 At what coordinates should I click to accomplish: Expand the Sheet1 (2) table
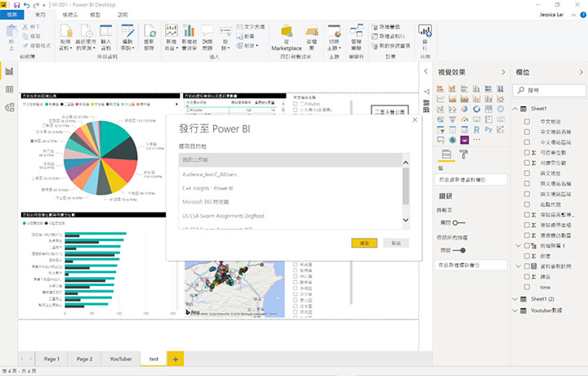[515, 299]
